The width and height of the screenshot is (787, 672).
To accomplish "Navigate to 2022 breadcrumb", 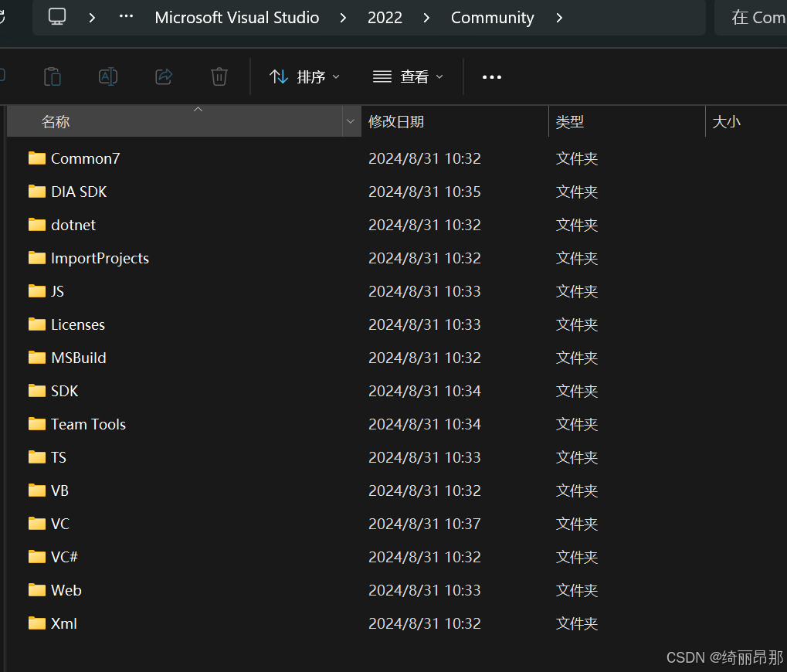I will [x=385, y=18].
